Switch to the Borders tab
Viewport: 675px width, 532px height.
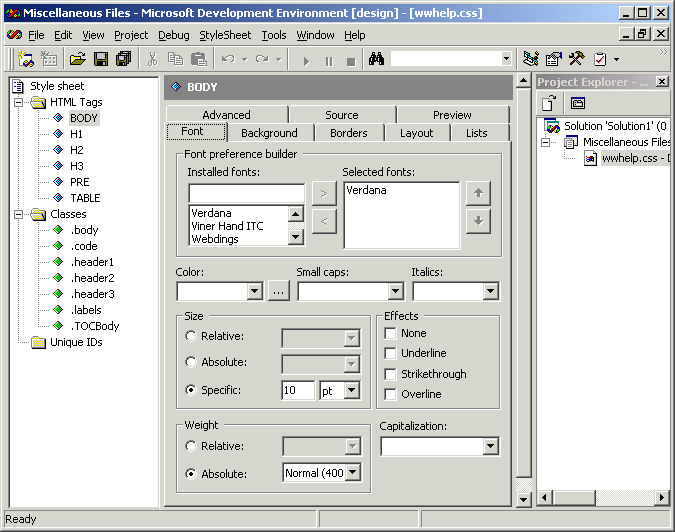tap(349, 133)
